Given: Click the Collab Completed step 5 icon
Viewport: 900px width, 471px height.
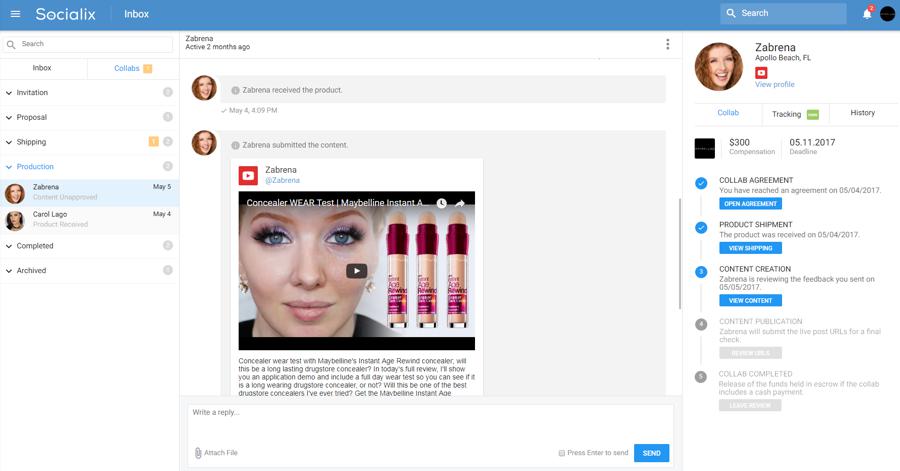Looking at the screenshot, I should point(701,377).
